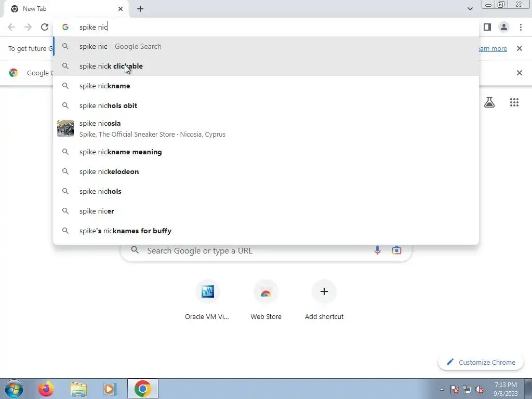The width and height of the screenshot is (532, 399).
Task: Open Action Center flag icon
Action: (455, 389)
